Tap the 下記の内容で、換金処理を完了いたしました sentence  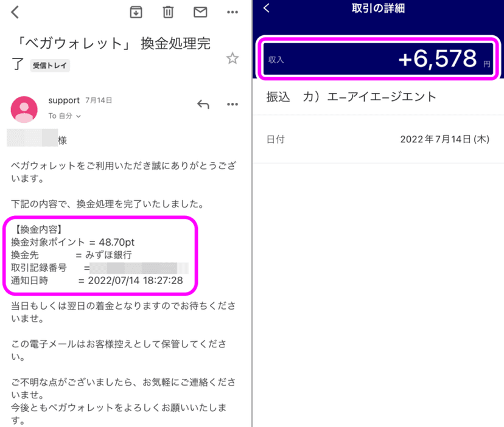[108, 204]
